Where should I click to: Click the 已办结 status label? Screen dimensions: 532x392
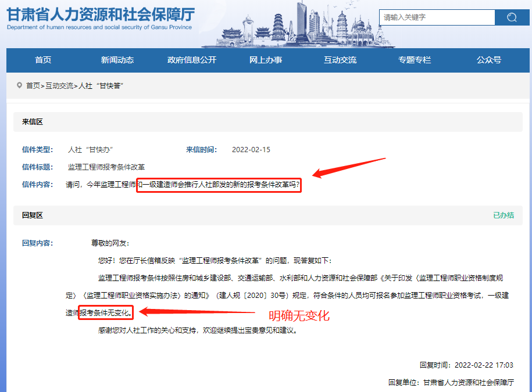coord(503,215)
